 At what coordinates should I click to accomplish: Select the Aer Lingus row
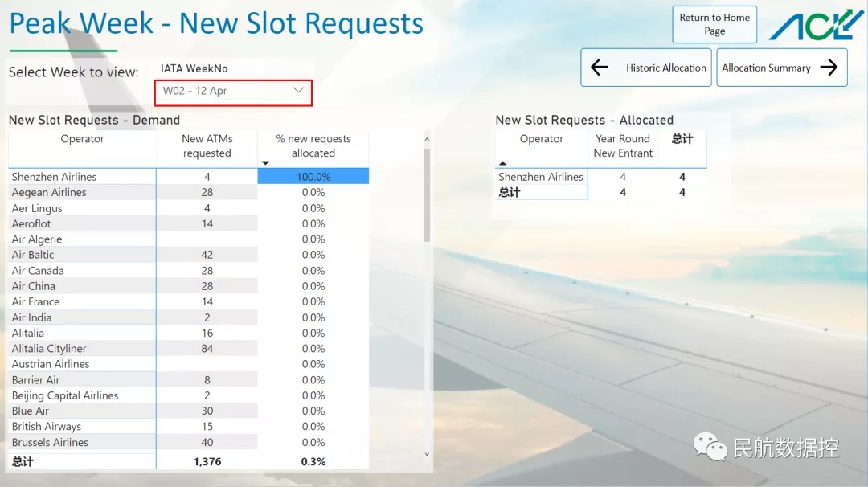click(189, 208)
